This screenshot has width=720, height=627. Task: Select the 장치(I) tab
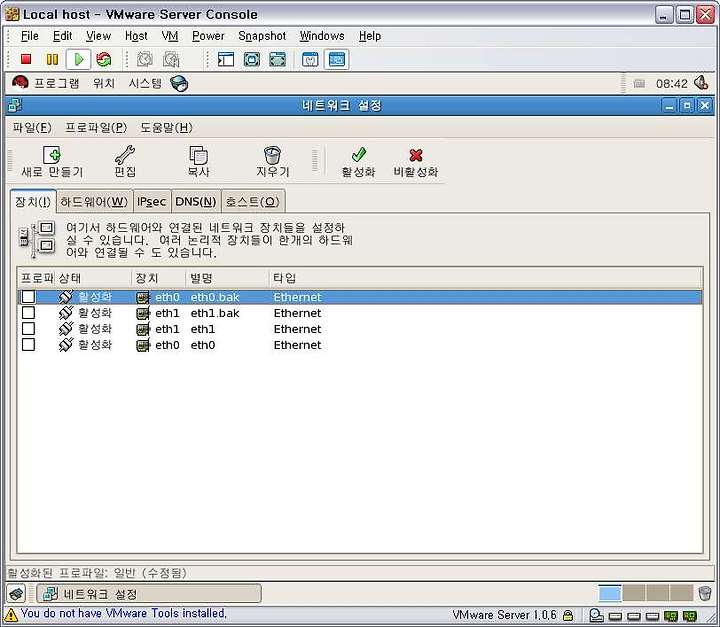(x=33, y=202)
